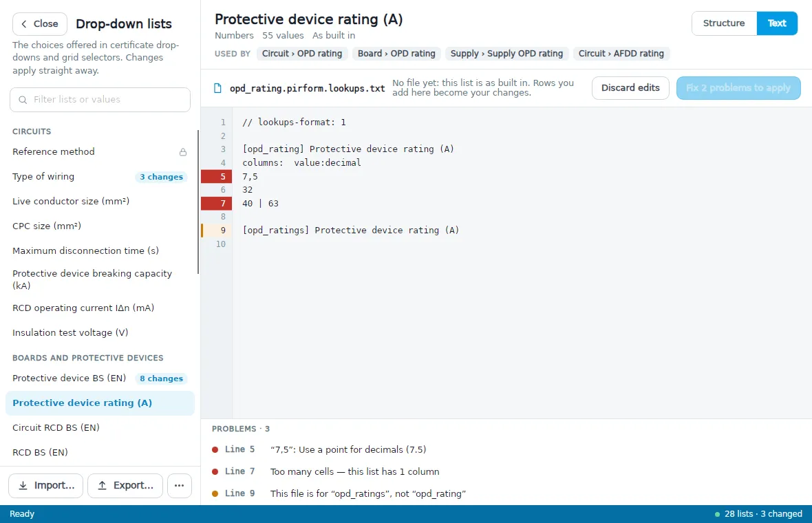Select Protective device rating (A) list
812x523 pixels.
100,403
